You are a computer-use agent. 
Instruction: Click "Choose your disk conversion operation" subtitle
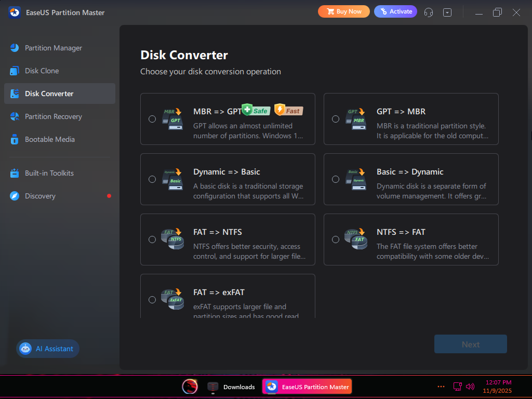(x=211, y=72)
